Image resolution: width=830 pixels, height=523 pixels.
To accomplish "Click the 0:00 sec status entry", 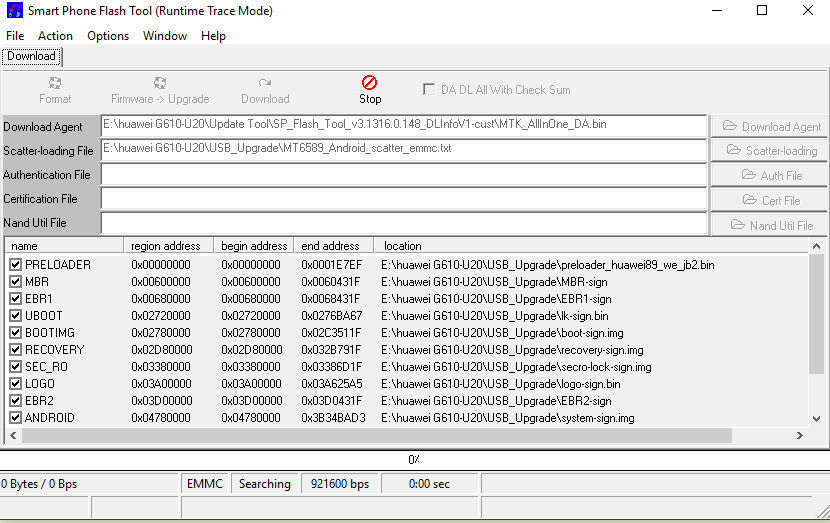I will click(429, 484).
